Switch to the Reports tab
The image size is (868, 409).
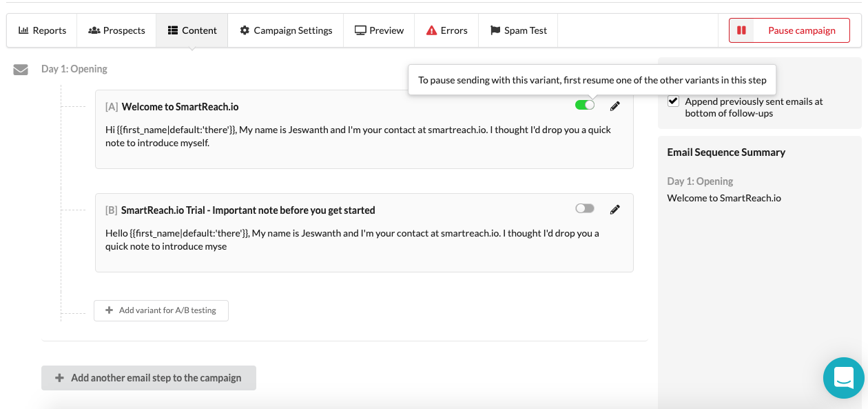click(x=42, y=30)
